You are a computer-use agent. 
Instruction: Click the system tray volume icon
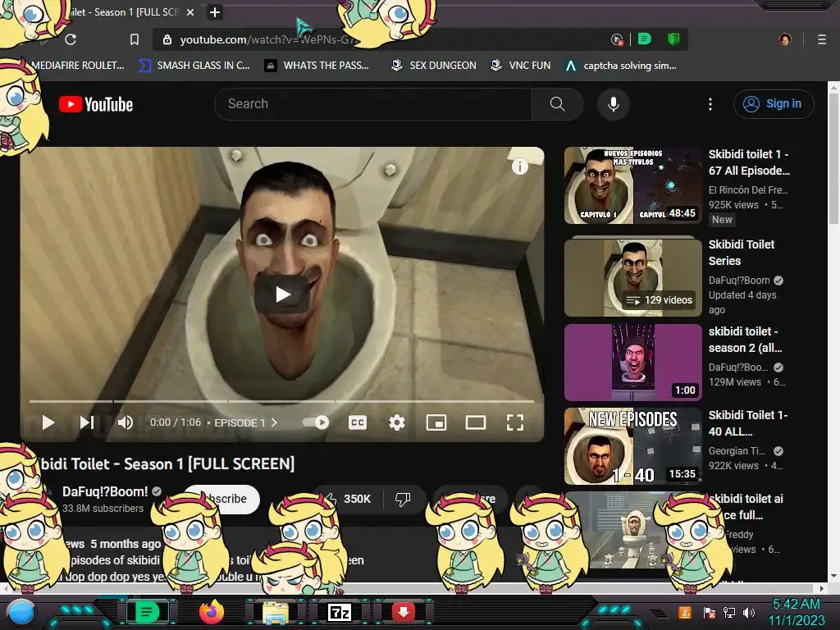pos(749,612)
